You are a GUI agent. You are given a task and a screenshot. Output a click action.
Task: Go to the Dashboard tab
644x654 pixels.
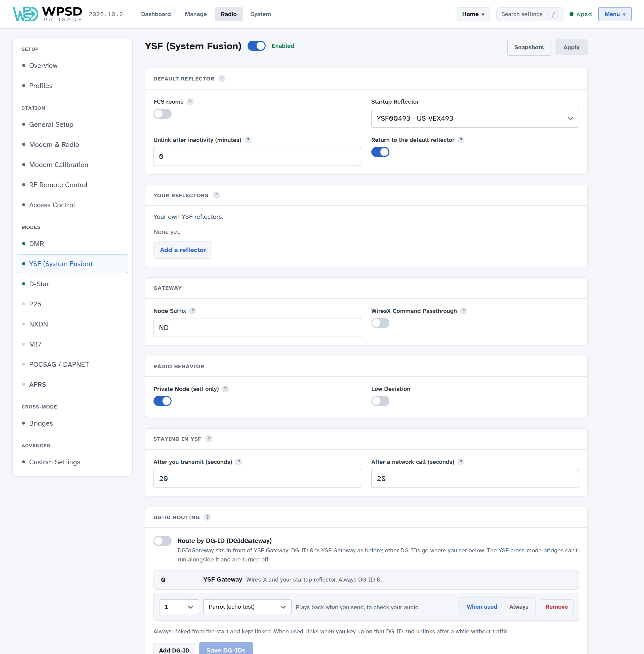point(156,14)
